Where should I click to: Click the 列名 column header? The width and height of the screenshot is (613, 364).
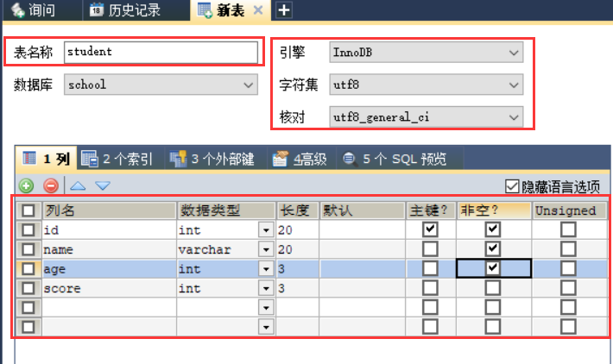pos(109,210)
